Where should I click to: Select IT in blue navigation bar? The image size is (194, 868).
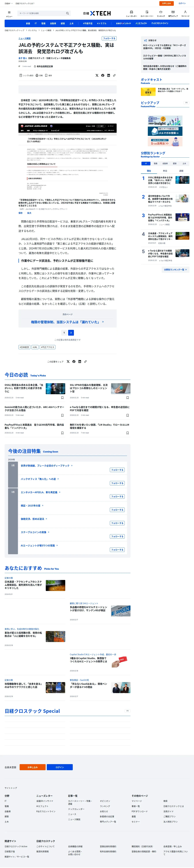[x=36, y=24]
